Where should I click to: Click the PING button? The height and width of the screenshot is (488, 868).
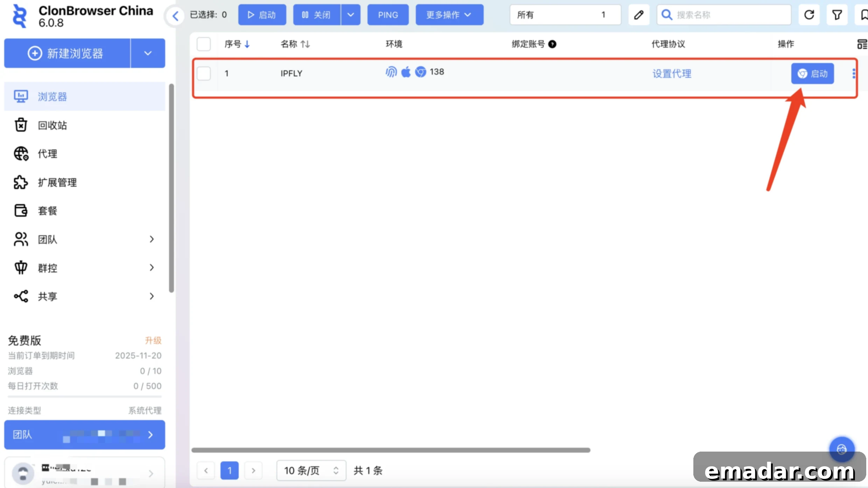[x=388, y=15]
